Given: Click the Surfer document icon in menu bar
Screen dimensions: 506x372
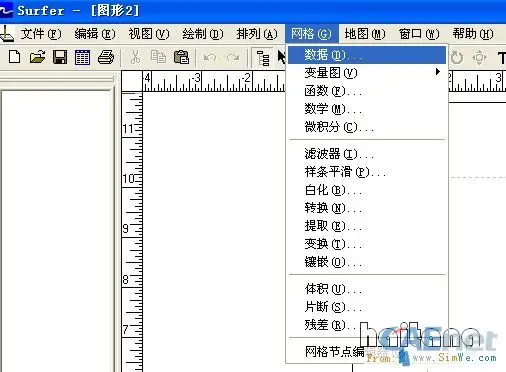Looking at the screenshot, I should coord(7,34).
